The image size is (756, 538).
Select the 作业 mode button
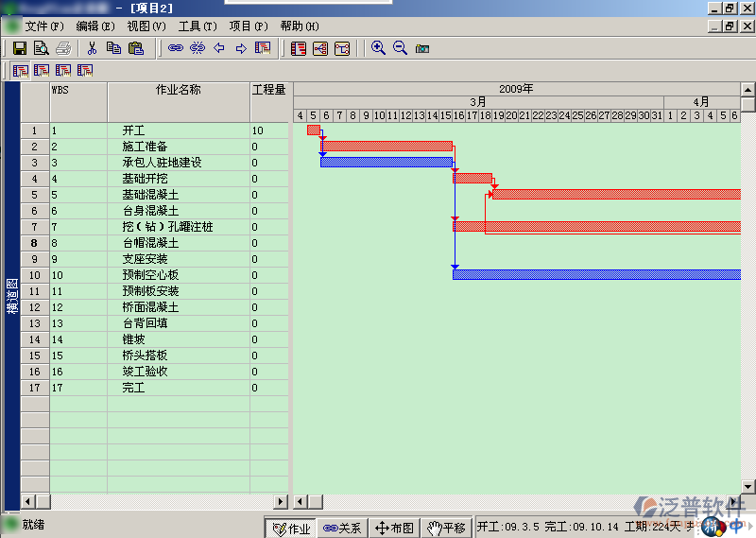point(291,529)
